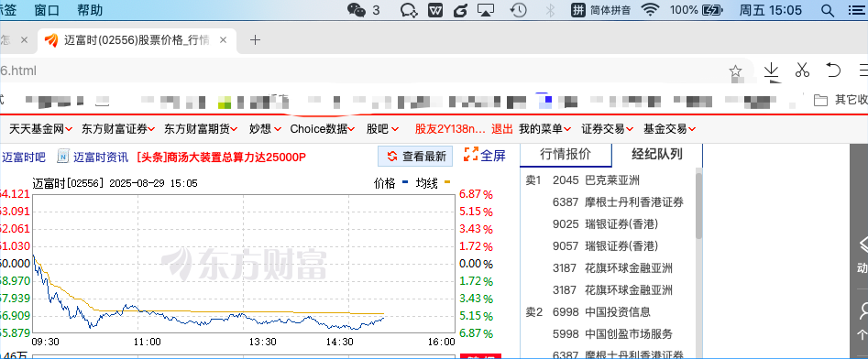Open the browser downloads icon
This screenshot has height=359, width=868.
pos(771,71)
